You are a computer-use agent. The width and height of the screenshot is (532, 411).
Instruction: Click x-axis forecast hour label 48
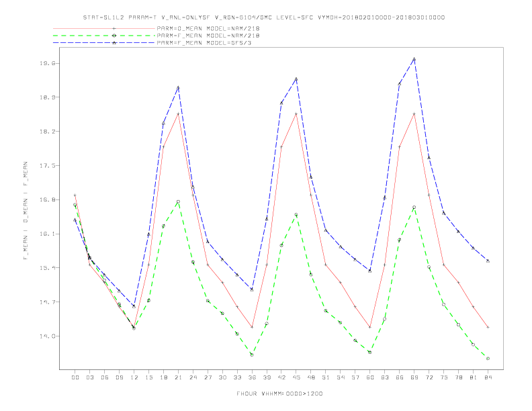tap(311, 377)
